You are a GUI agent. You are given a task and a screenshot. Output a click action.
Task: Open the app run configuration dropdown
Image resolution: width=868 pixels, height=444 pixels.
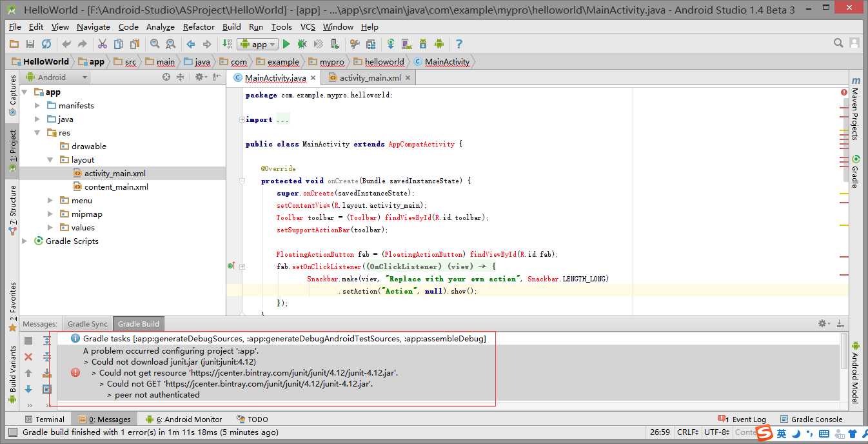(258, 44)
